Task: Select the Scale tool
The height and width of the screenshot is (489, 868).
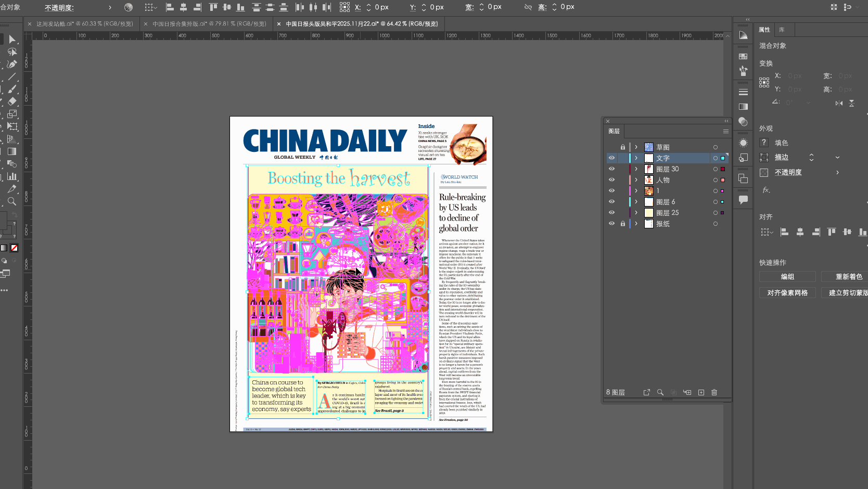Action: [12, 114]
